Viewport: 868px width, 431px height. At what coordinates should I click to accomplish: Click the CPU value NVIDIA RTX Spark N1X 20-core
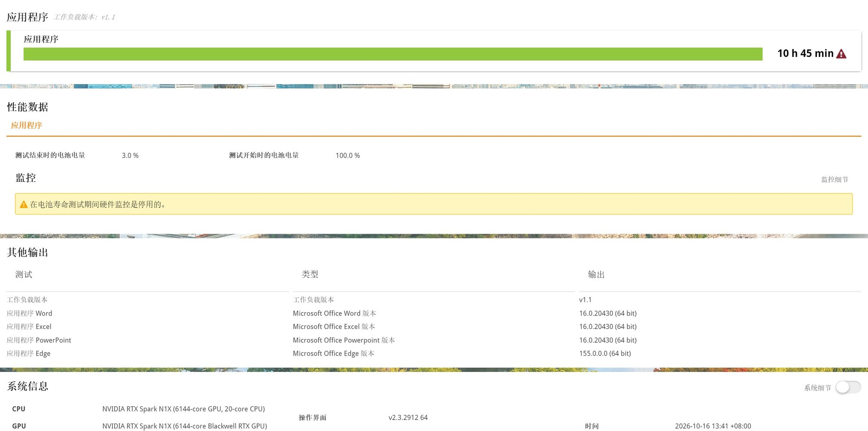point(184,409)
